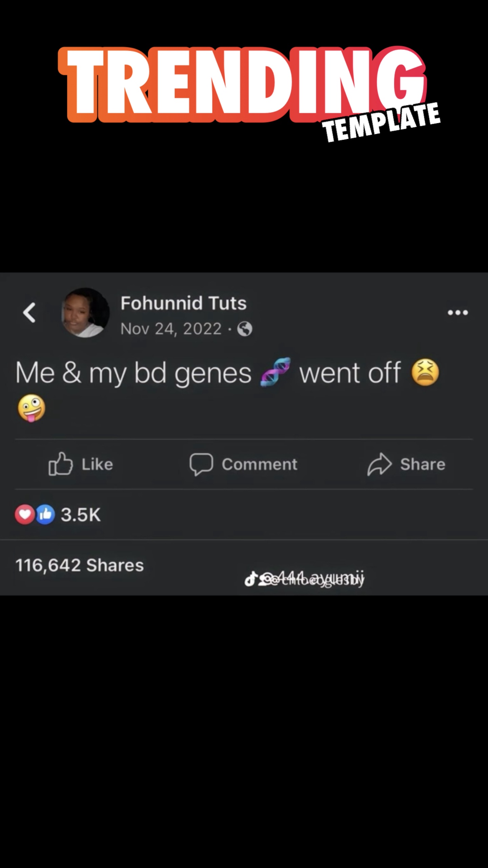
Task: Tap the share arrow icon
Action: click(380, 464)
